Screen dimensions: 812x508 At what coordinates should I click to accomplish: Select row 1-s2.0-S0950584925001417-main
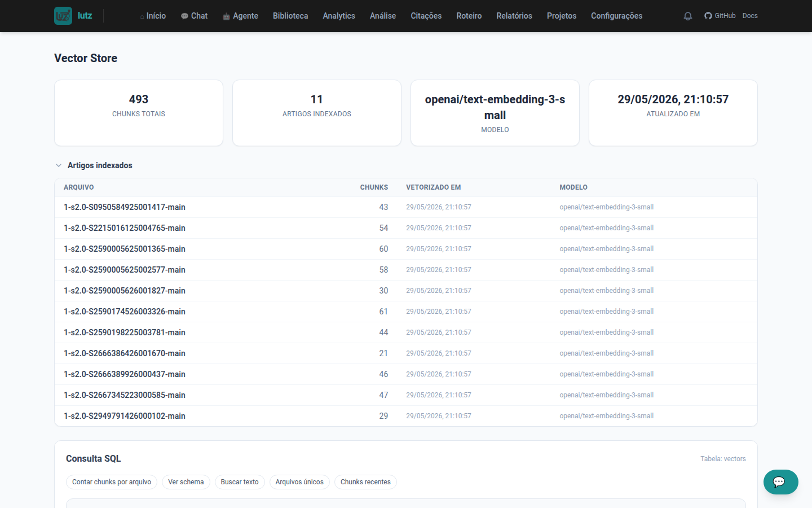406,207
